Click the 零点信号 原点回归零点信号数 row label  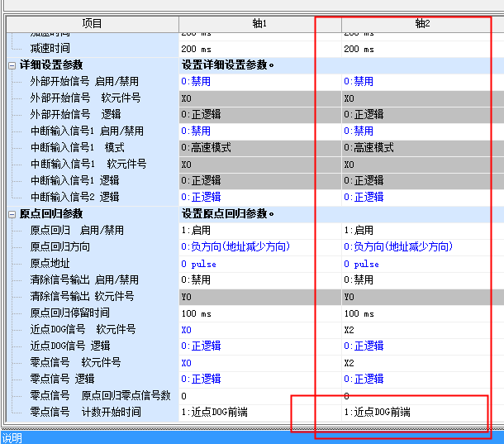(x=100, y=396)
